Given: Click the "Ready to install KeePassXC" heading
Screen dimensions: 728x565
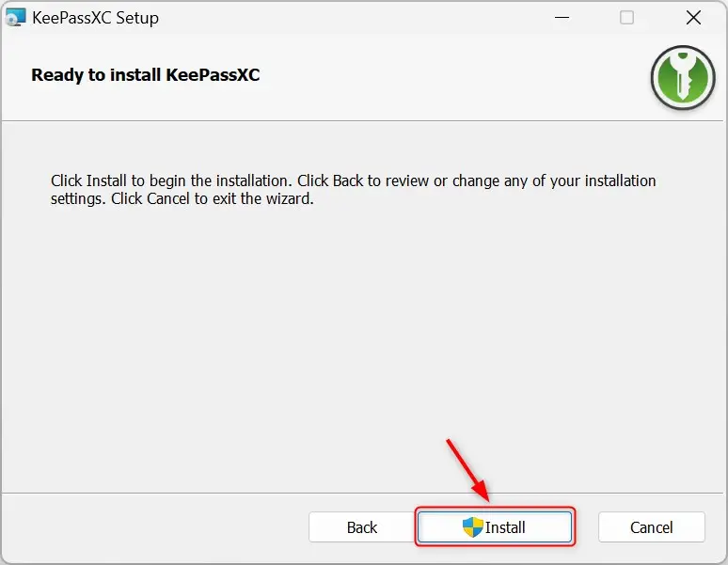Looking at the screenshot, I should [146, 74].
